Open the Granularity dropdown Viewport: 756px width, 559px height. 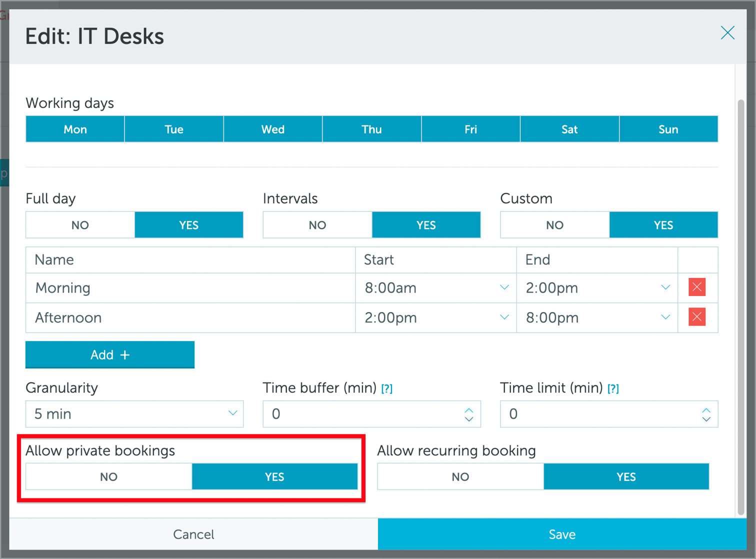(x=134, y=414)
